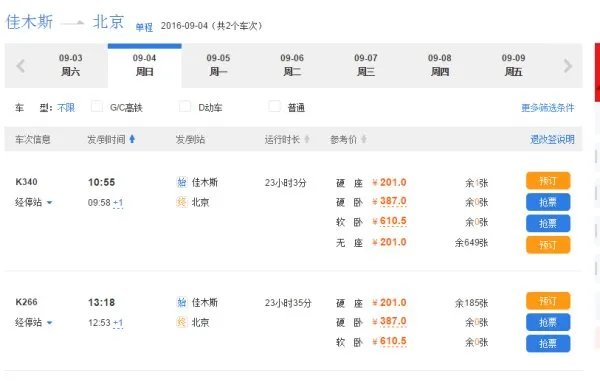Click K340 硬座 price ¥201.0

pyautogui.click(x=389, y=182)
